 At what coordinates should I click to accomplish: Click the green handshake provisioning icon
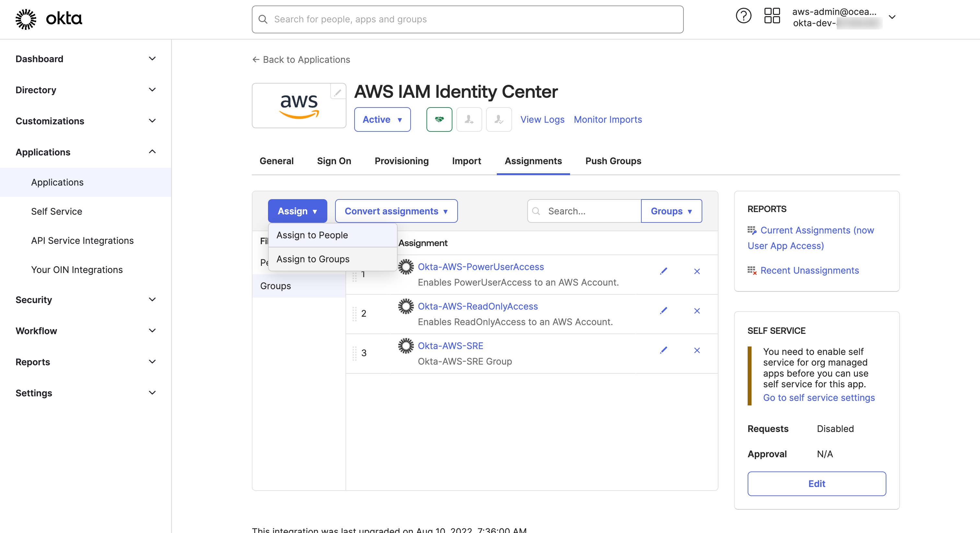click(439, 119)
